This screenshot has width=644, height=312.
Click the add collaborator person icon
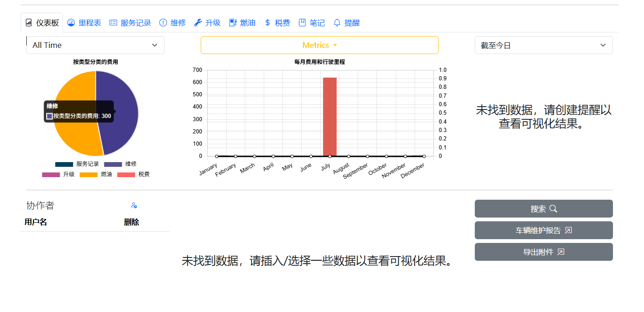click(134, 205)
